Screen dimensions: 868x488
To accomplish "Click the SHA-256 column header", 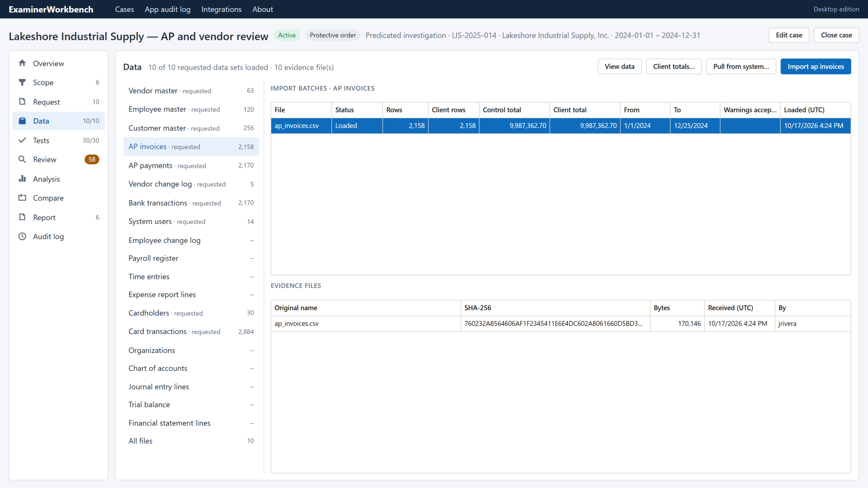I will [x=555, y=308].
